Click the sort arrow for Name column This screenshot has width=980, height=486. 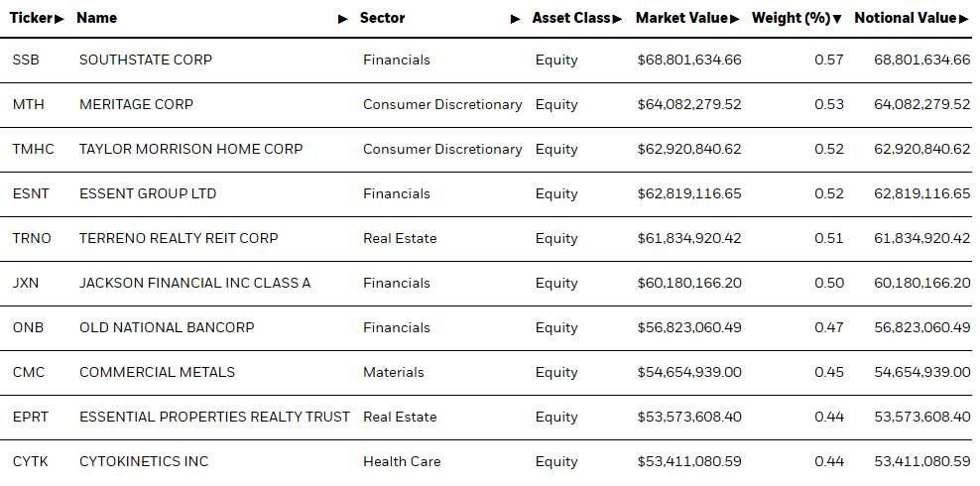pos(343,19)
